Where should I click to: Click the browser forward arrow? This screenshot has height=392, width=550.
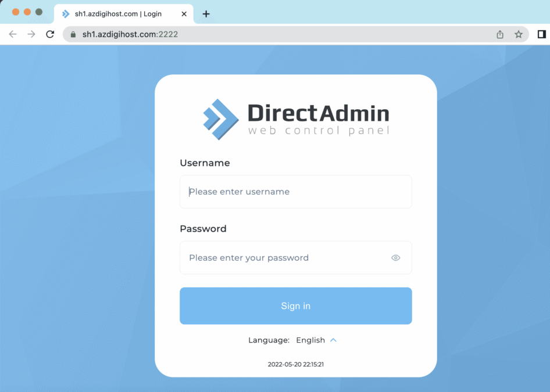coord(31,34)
